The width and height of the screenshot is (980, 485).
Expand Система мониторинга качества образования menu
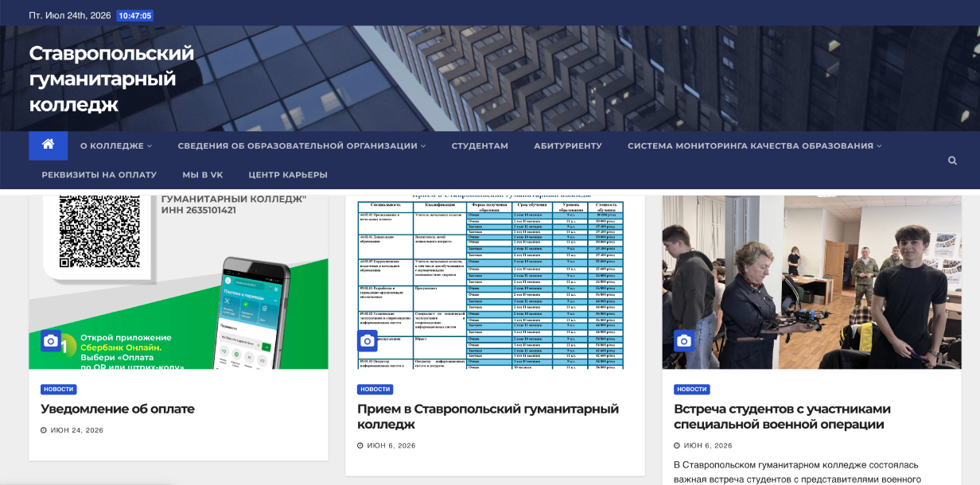click(x=755, y=145)
